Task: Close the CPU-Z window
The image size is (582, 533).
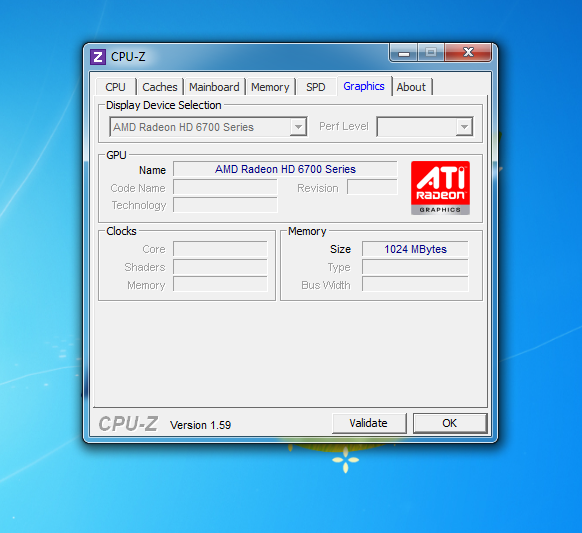Action: point(468,52)
